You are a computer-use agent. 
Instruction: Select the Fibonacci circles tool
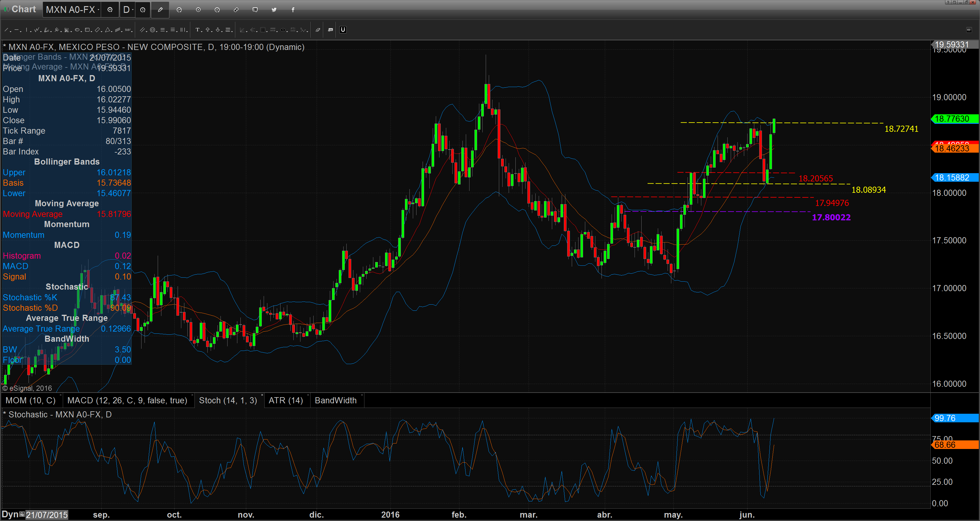pos(153,30)
